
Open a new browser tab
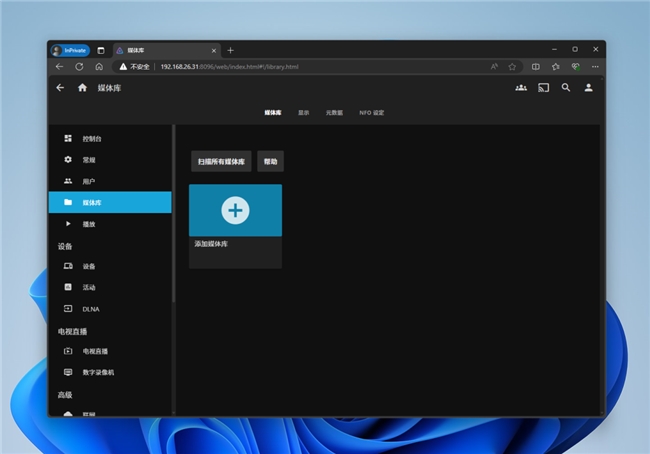(230, 50)
